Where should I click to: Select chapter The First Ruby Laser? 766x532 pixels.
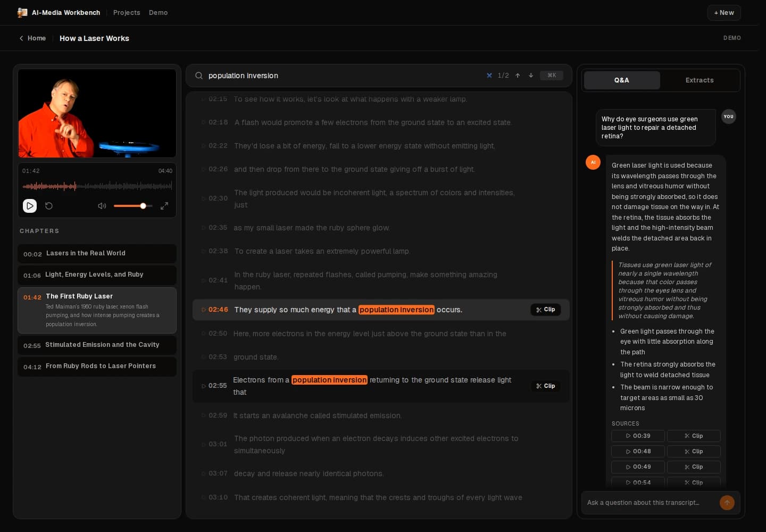tap(97, 310)
